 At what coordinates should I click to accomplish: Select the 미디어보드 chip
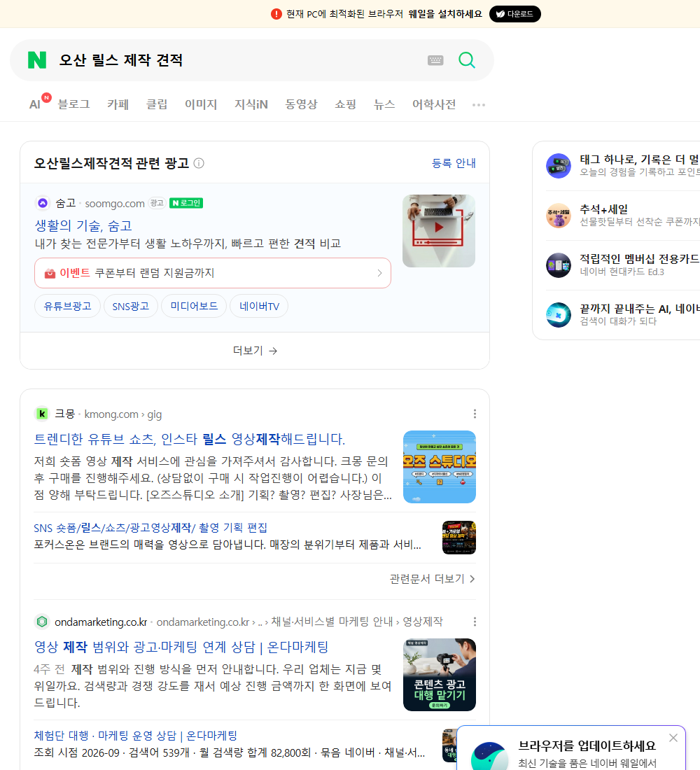193,306
